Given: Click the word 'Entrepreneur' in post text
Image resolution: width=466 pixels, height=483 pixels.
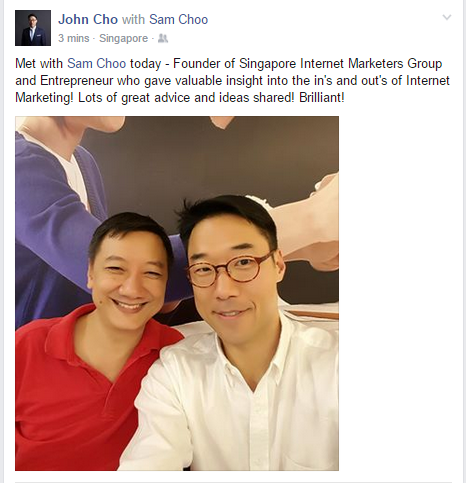Looking at the screenshot, I should pos(77,81).
